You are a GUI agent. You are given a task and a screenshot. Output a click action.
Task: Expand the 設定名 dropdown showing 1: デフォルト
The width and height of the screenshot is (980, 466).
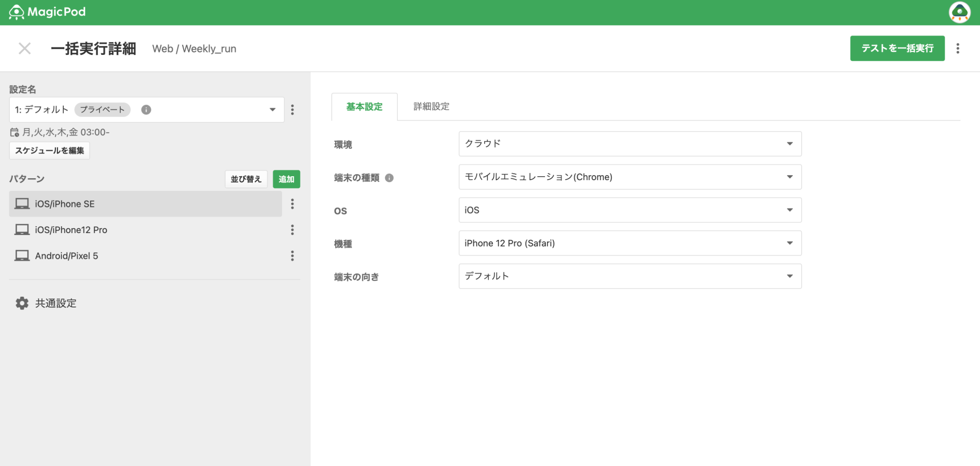[x=147, y=110]
